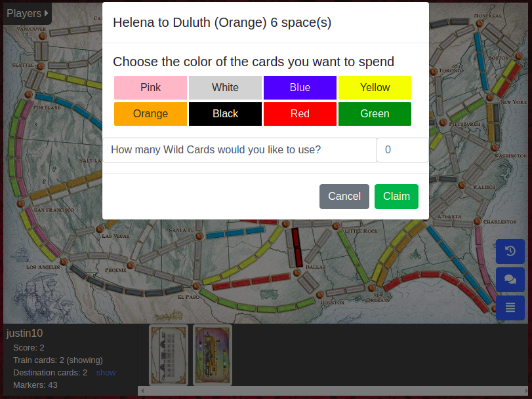The width and height of the screenshot is (532, 399).
Task: Show justin10's destination cards
Action: (x=106, y=372)
